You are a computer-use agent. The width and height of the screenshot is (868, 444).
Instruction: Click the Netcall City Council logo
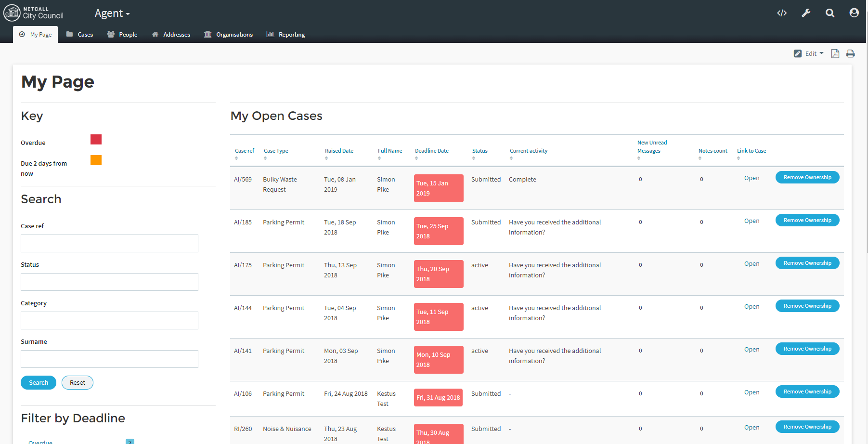click(34, 13)
